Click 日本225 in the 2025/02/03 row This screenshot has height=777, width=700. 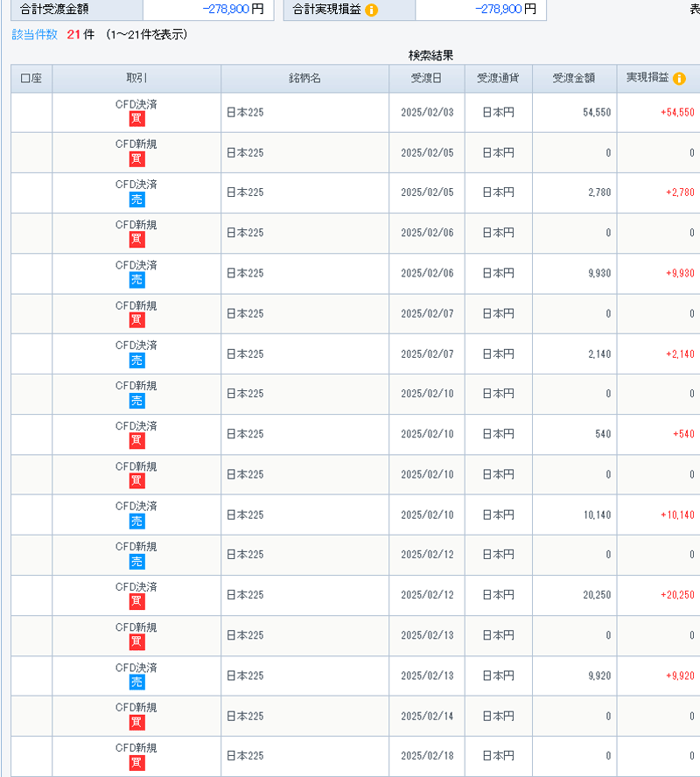pyautogui.click(x=245, y=113)
